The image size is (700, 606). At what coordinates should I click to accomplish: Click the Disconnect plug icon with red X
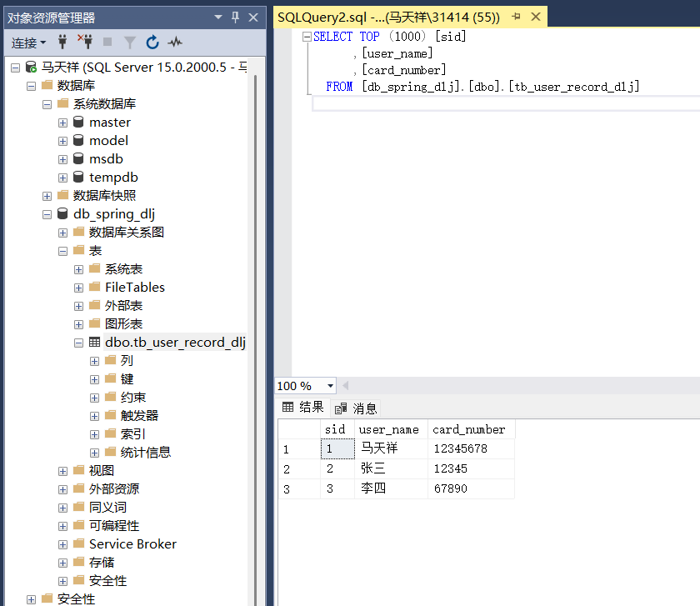click(x=85, y=42)
